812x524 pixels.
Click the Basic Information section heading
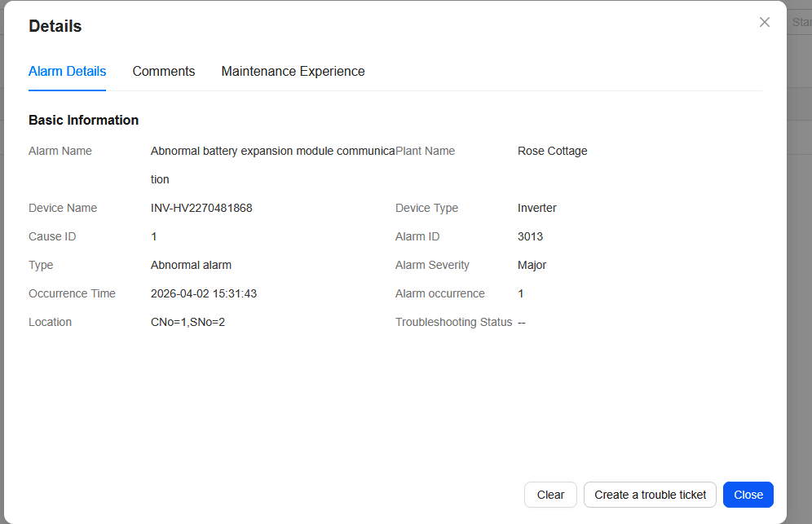pyautogui.click(x=83, y=121)
